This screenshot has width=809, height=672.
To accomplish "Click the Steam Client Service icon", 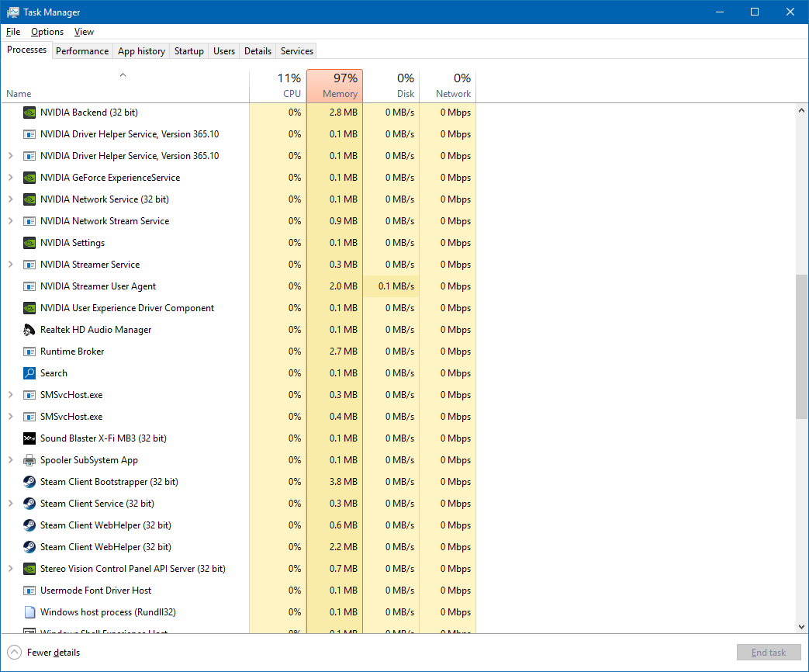I will click(x=29, y=504).
